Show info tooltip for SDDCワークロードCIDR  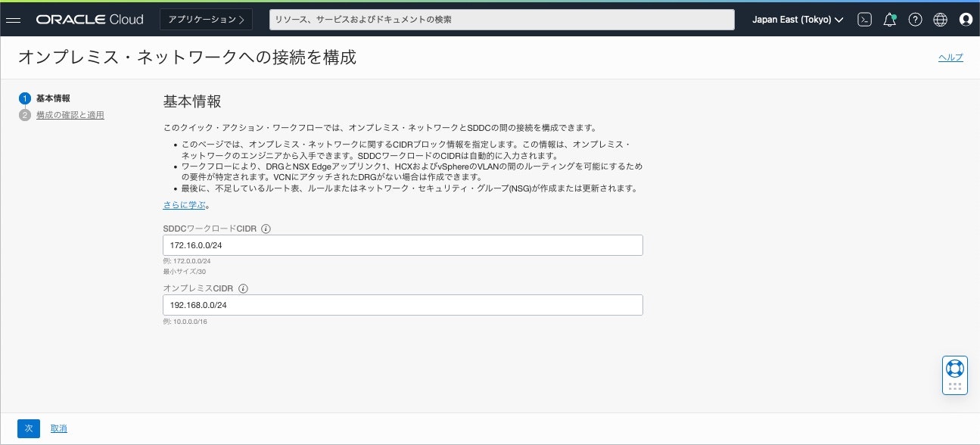click(266, 229)
